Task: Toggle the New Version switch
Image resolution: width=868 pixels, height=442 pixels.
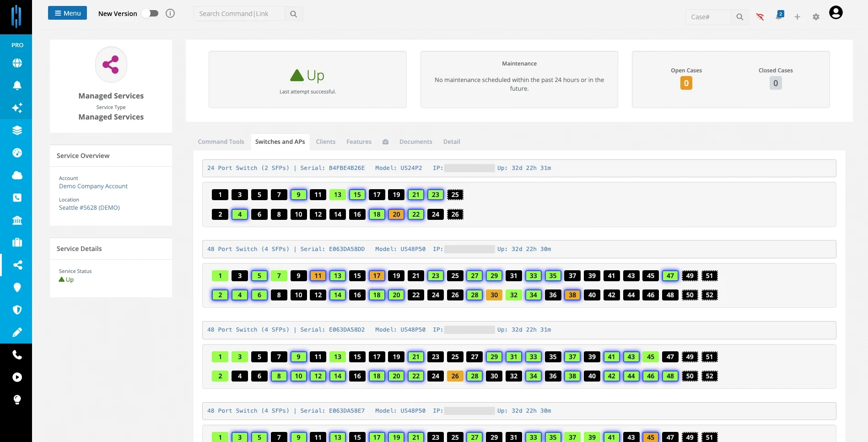Action: coord(150,14)
